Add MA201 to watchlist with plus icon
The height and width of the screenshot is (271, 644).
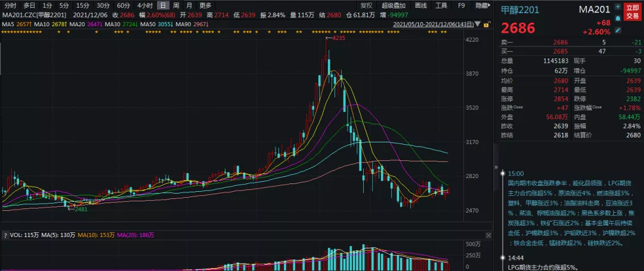(618, 7)
